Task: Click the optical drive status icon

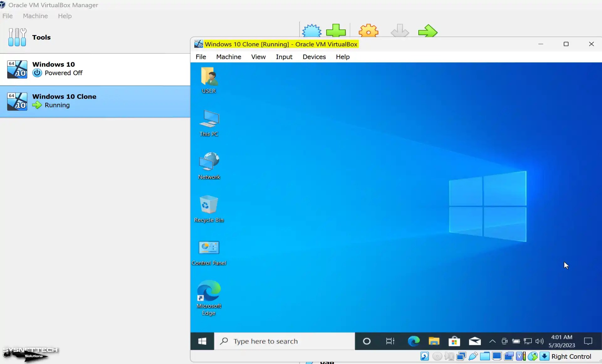Action: pyautogui.click(x=437, y=356)
